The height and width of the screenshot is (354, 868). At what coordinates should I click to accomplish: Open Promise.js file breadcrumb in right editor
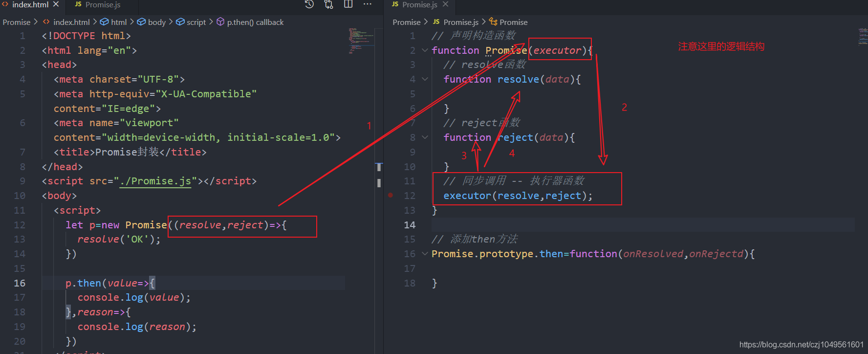click(x=456, y=22)
